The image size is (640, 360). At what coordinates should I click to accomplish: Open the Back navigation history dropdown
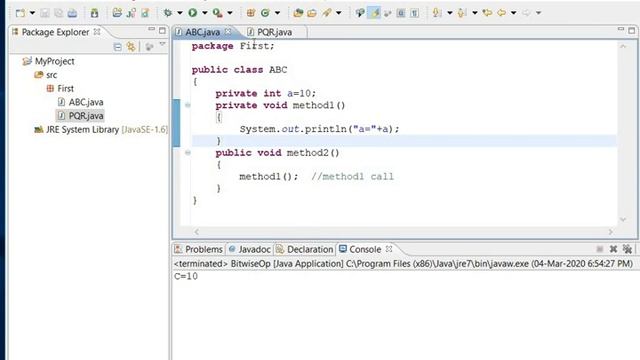[513, 13]
